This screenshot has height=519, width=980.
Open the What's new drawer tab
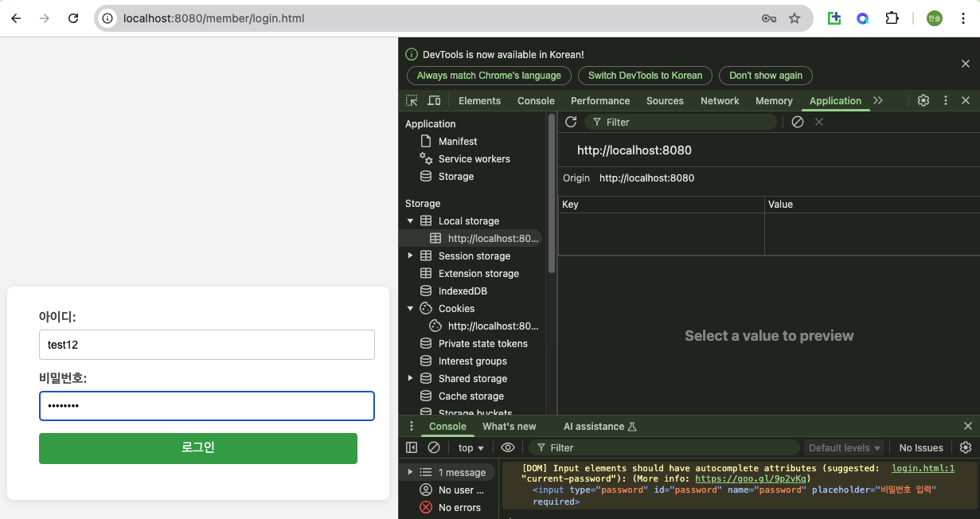pos(510,426)
